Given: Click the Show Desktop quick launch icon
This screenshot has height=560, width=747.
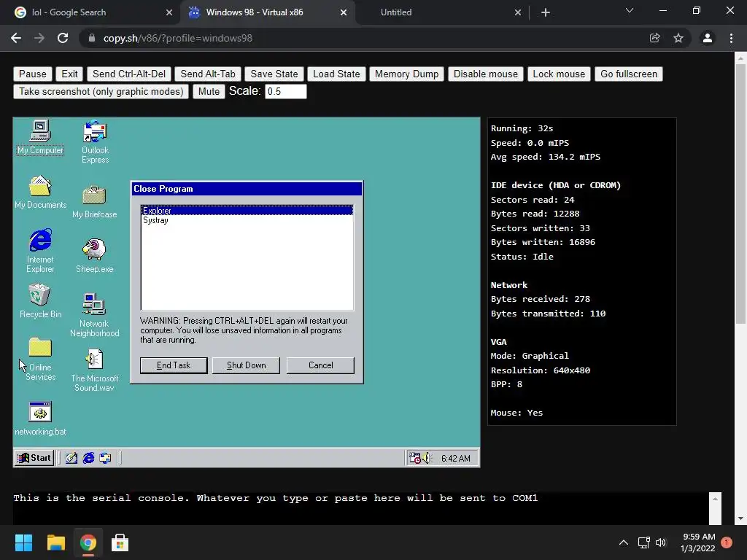Looking at the screenshot, I should [71, 458].
